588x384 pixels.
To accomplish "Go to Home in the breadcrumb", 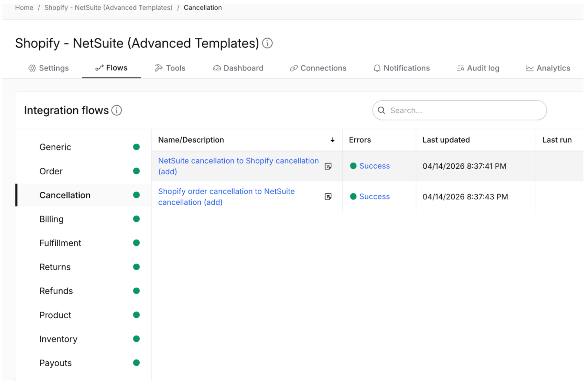I will [x=24, y=8].
